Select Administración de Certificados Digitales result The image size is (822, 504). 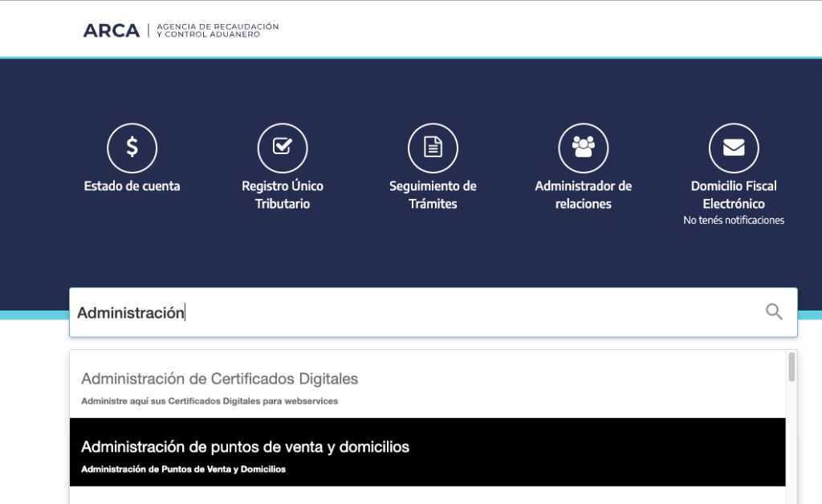pyautogui.click(x=428, y=384)
